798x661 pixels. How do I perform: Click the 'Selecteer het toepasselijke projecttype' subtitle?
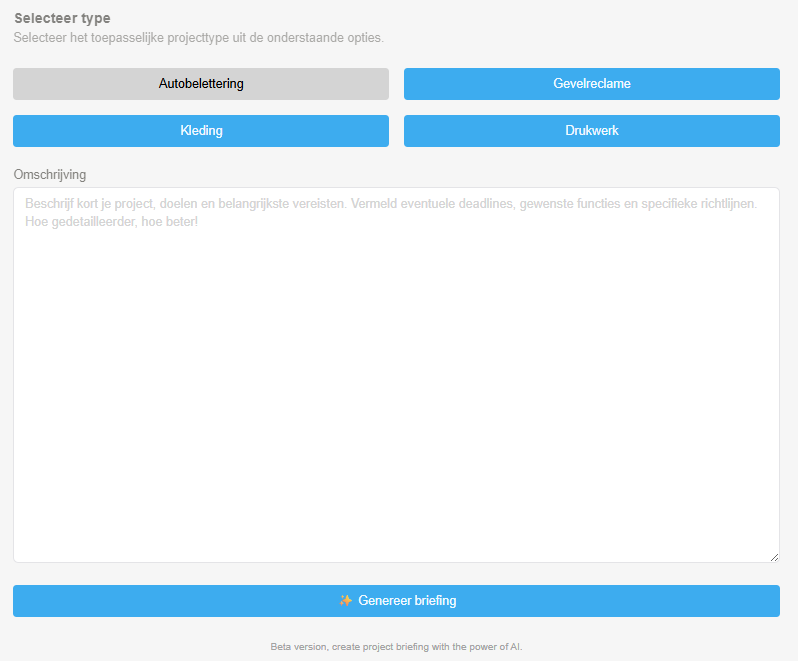[198, 38]
